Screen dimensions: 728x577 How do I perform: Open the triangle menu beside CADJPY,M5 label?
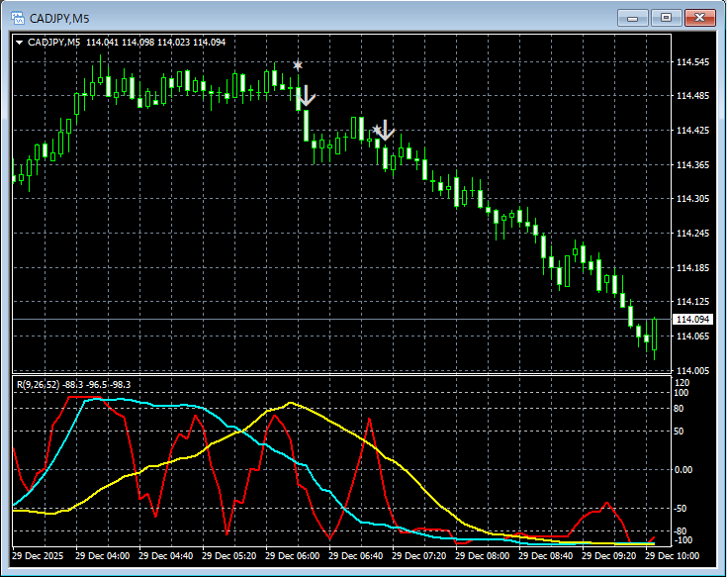[x=19, y=43]
